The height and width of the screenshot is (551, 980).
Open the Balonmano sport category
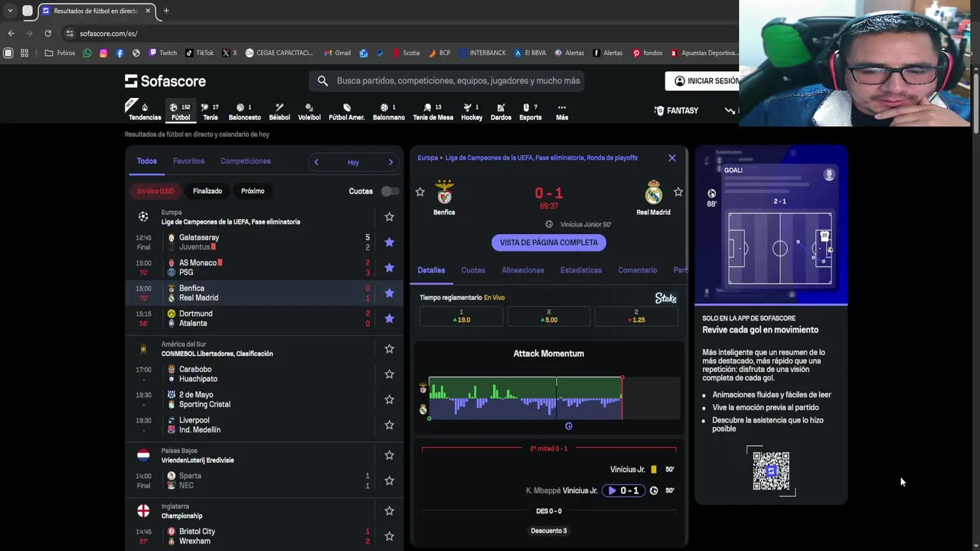point(388,112)
